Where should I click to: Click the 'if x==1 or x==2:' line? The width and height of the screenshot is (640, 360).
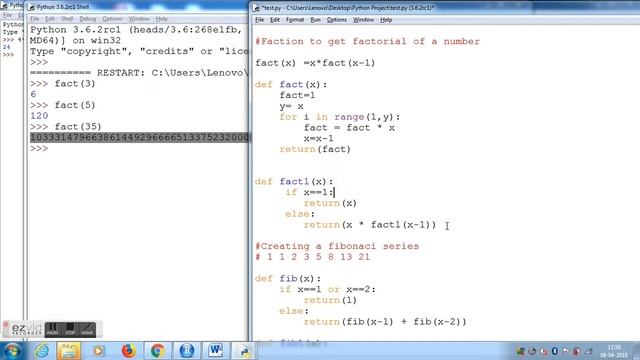[x=327, y=289]
